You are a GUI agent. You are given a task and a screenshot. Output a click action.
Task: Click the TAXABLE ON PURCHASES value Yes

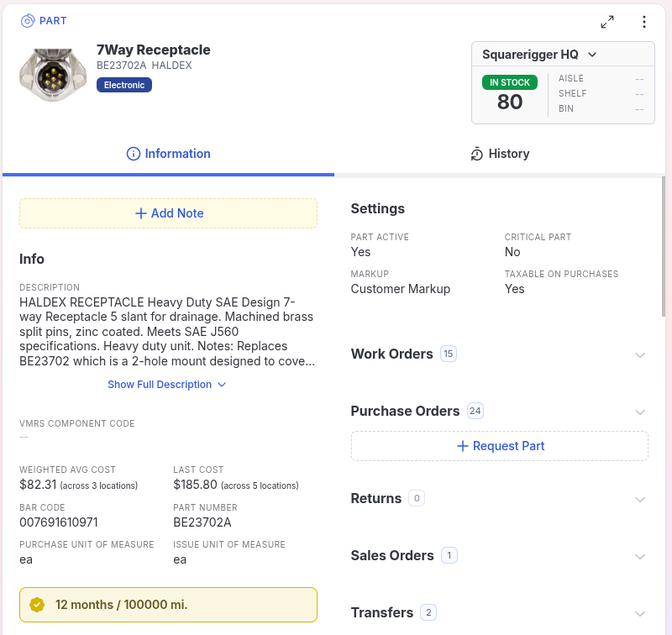[x=514, y=289]
